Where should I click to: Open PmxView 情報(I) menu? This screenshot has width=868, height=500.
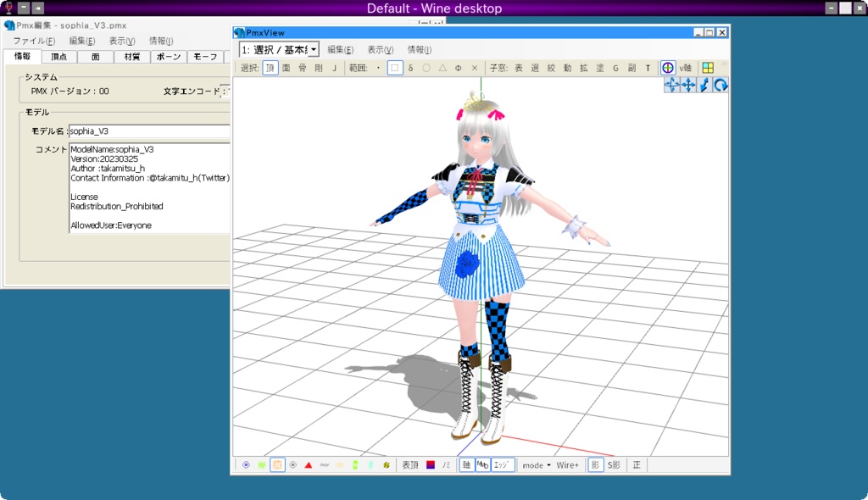420,50
